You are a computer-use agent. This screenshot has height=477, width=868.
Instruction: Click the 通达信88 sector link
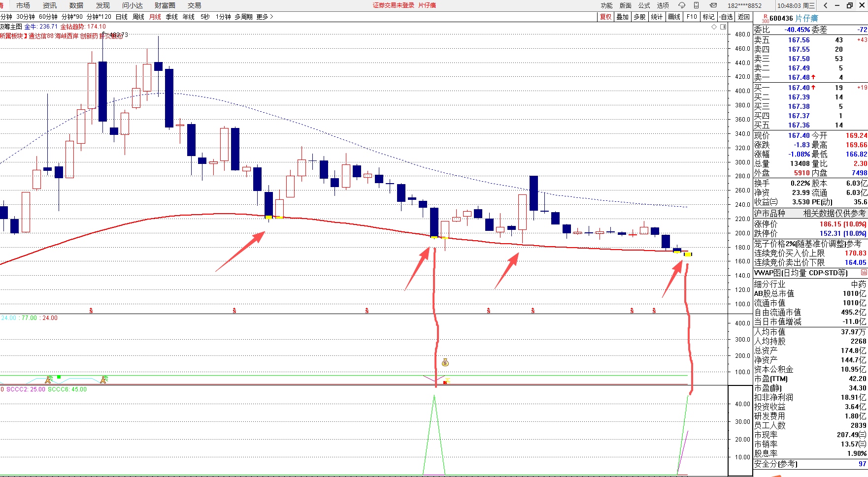[x=41, y=36]
